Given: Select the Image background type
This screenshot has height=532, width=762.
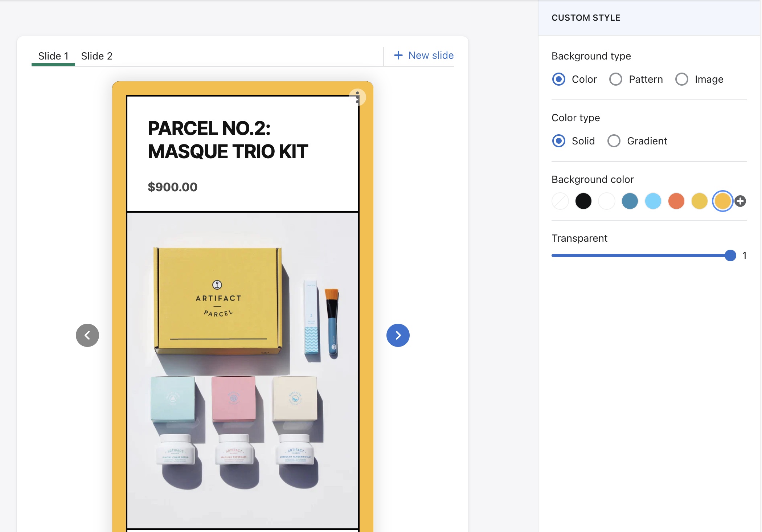Looking at the screenshot, I should (681, 79).
